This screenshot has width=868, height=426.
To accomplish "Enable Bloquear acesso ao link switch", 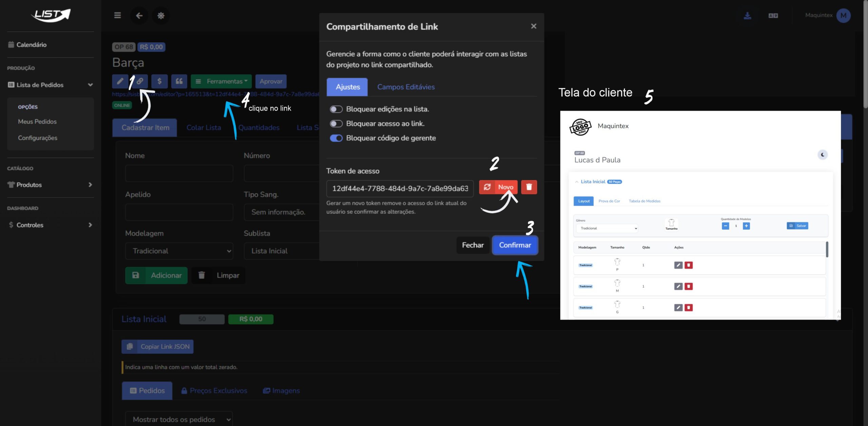I will pyautogui.click(x=336, y=124).
